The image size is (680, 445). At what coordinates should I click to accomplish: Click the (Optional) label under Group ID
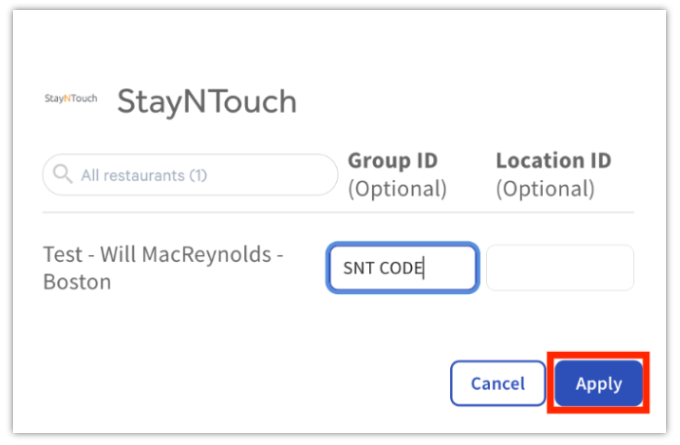[x=397, y=188]
